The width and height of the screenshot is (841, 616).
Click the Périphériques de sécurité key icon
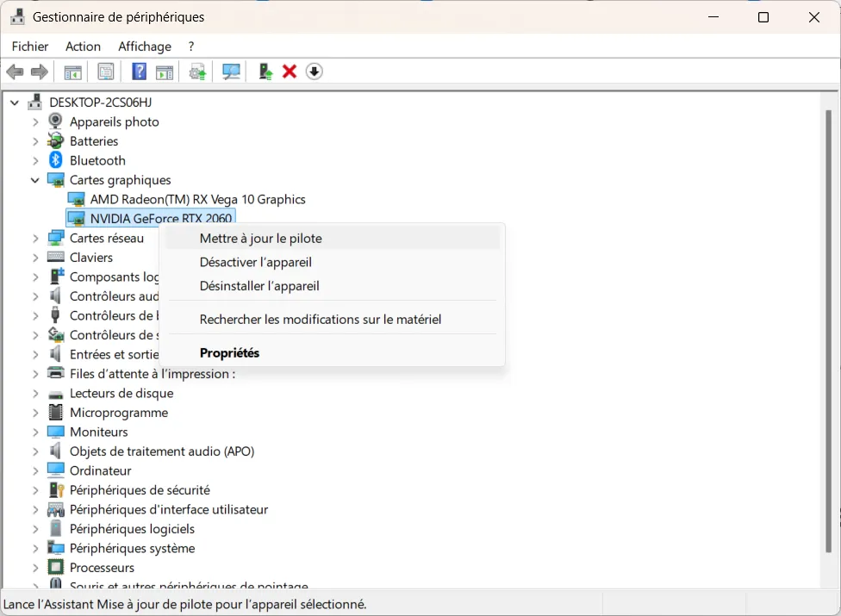[x=56, y=489]
